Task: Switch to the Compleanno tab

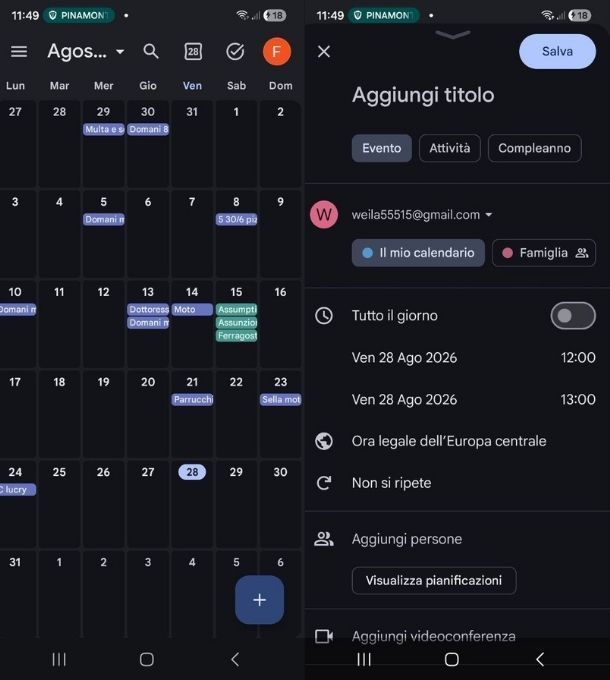Action: coord(534,148)
